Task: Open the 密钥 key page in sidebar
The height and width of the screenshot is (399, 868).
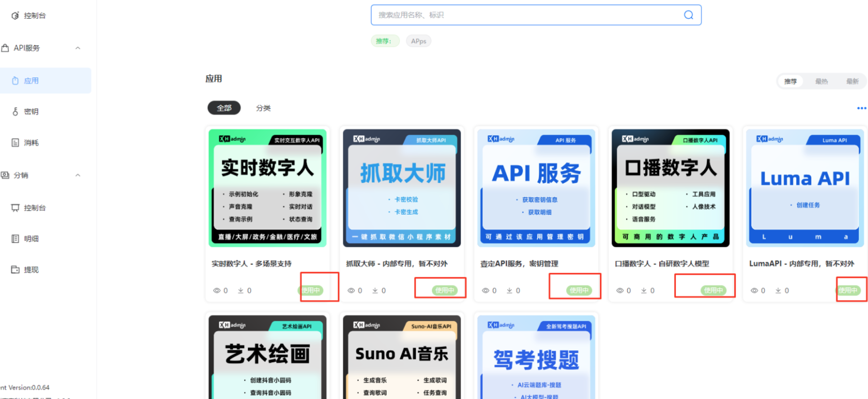Action: click(31, 111)
